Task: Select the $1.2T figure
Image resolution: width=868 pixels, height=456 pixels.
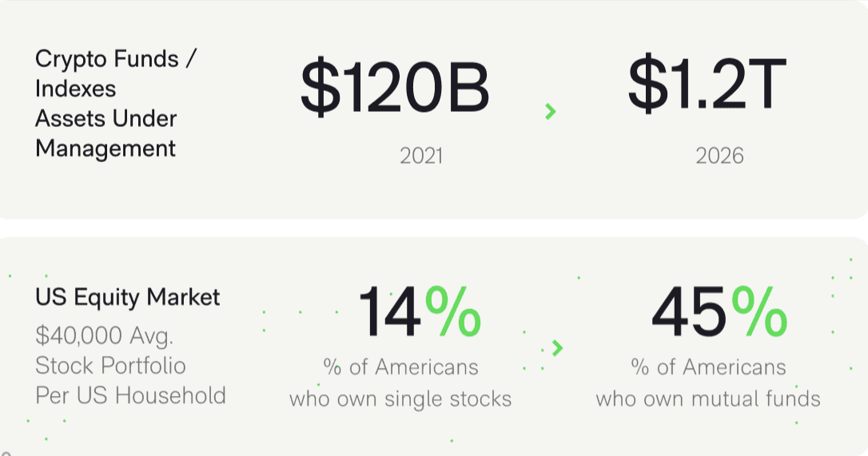Action: click(x=707, y=84)
